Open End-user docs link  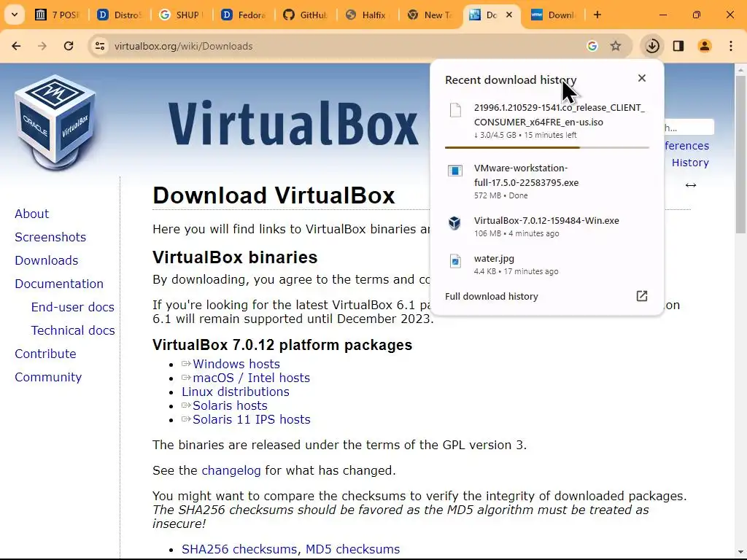click(x=73, y=307)
